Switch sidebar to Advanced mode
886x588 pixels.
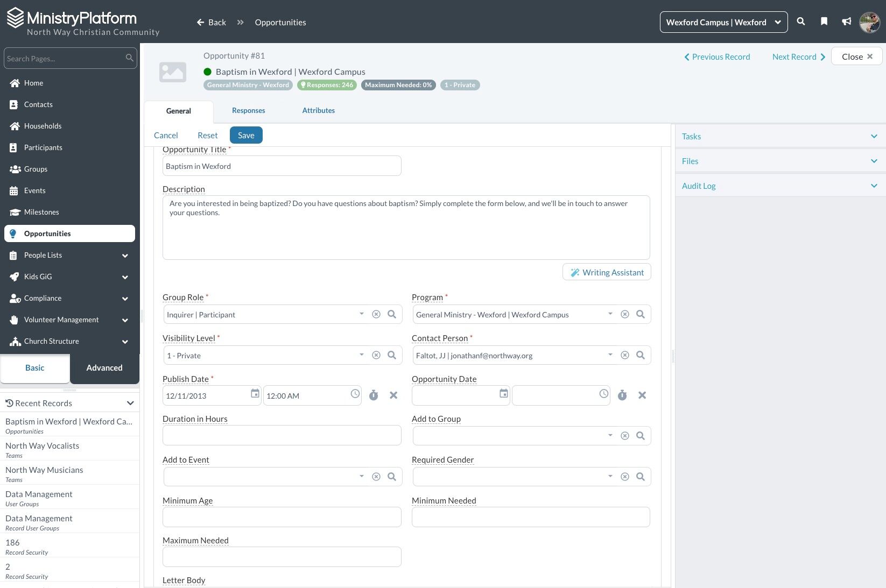coord(104,368)
